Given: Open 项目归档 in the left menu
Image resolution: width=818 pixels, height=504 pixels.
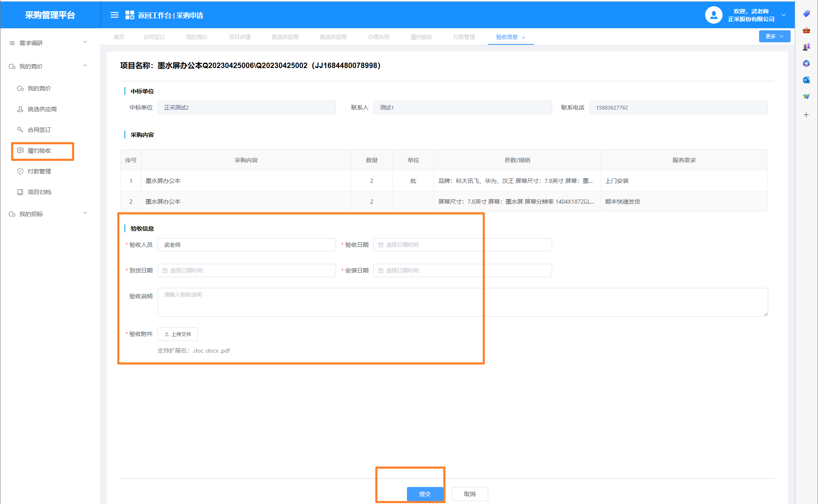Looking at the screenshot, I should click(x=39, y=192).
